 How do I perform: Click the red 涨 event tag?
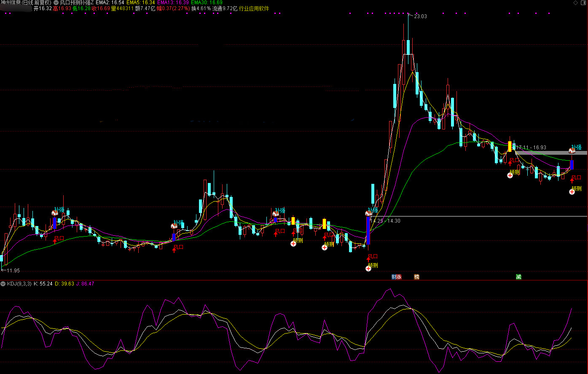pos(399,277)
